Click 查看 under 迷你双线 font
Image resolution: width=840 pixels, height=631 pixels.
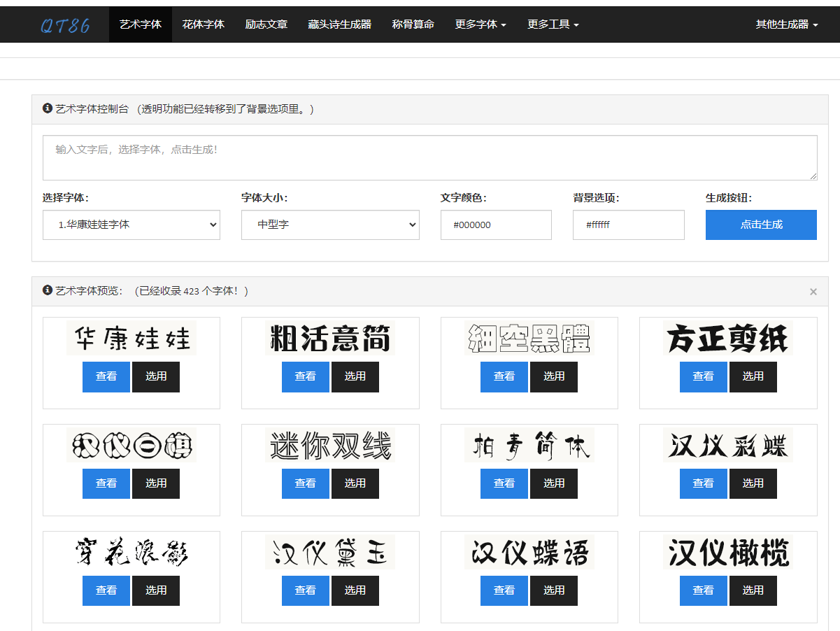point(305,483)
